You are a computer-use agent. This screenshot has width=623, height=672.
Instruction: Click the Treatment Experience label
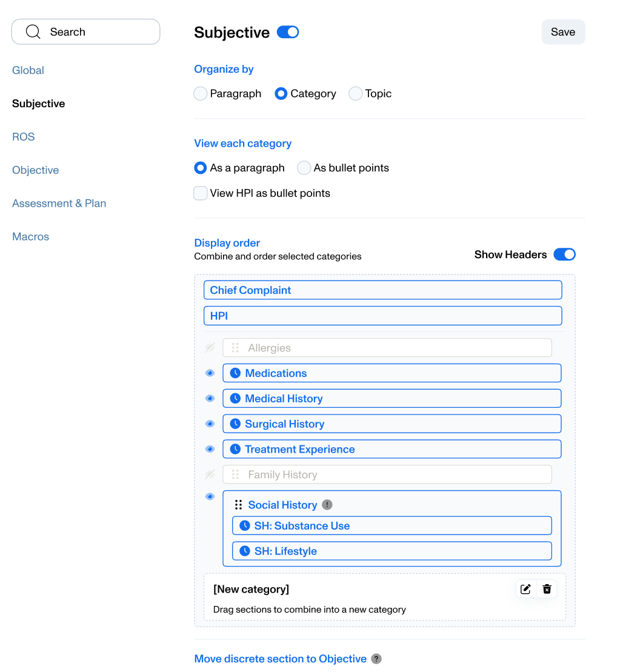click(300, 449)
